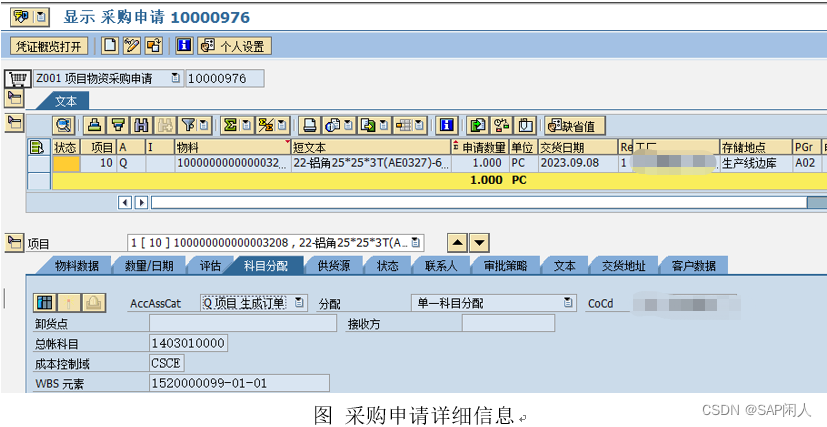Click the previous item up-arrow button
The image size is (827, 427).
pos(457,243)
